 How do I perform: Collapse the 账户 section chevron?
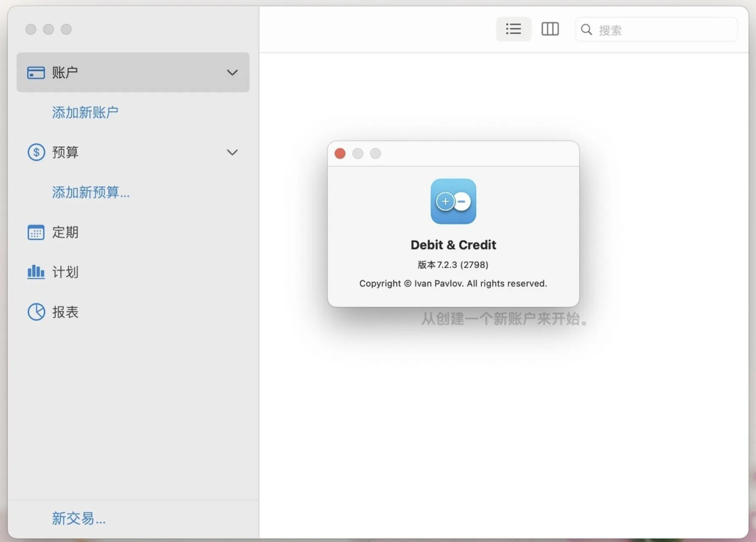point(232,73)
